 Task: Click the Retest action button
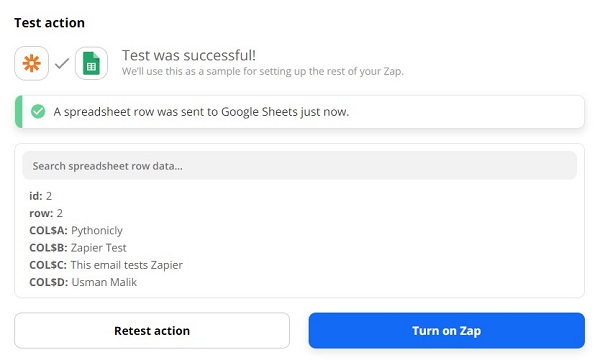pyautogui.click(x=152, y=331)
